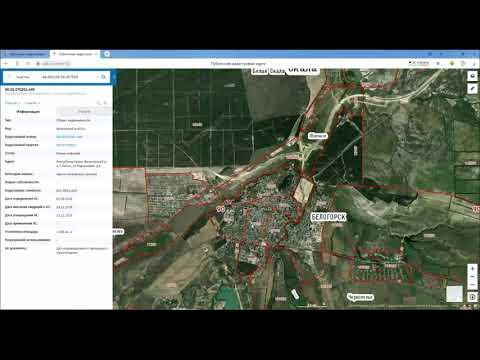This screenshot has width=480, height=360.
Task: Zoom in on the map with plus button
Action: [472, 268]
